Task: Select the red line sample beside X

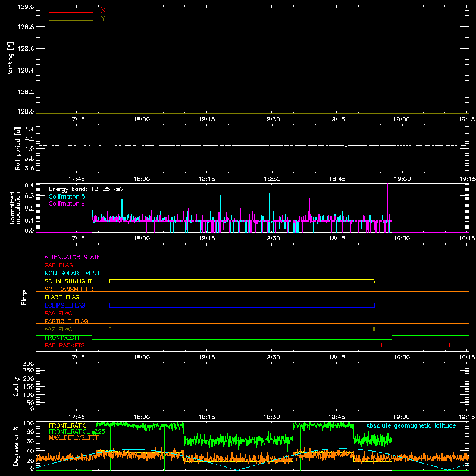Action: (71, 12)
